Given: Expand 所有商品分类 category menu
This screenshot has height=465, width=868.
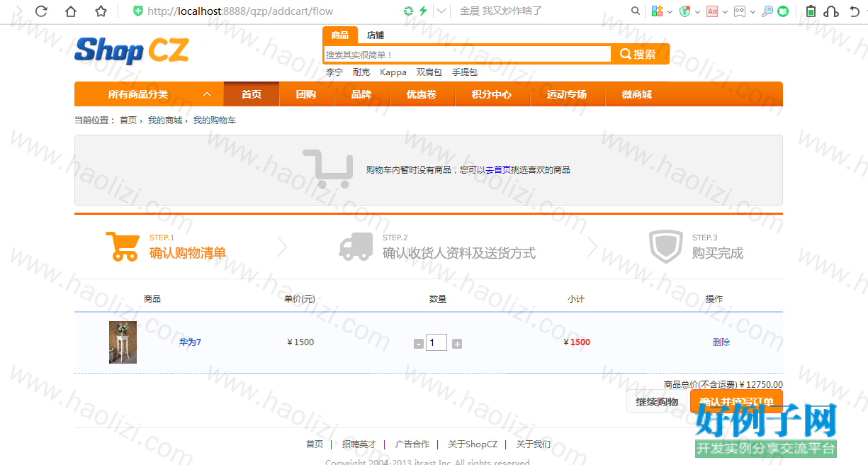Looking at the screenshot, I should coord(149,94).
